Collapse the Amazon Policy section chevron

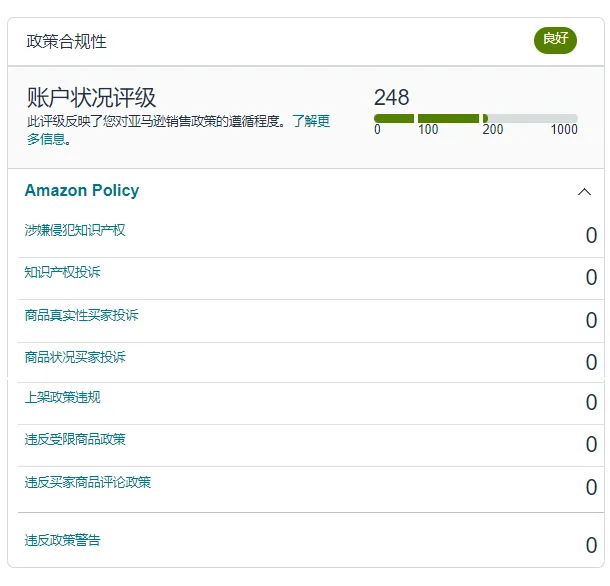pos(584,192)
